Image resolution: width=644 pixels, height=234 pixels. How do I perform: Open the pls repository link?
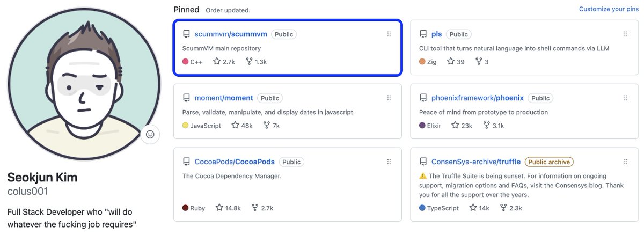436,34
